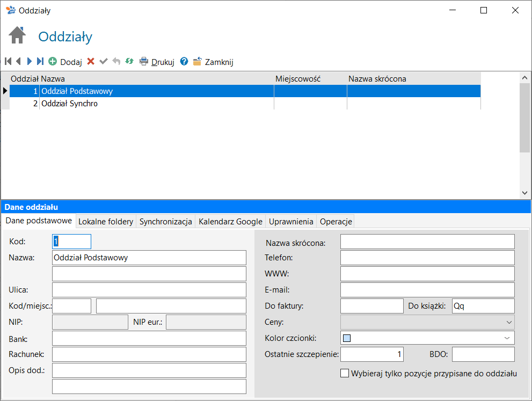Image resolution: width=532 pixels, height=401 pixels.
Task: Click the Nazwa skrócona input field
Action: click(427, 242)
